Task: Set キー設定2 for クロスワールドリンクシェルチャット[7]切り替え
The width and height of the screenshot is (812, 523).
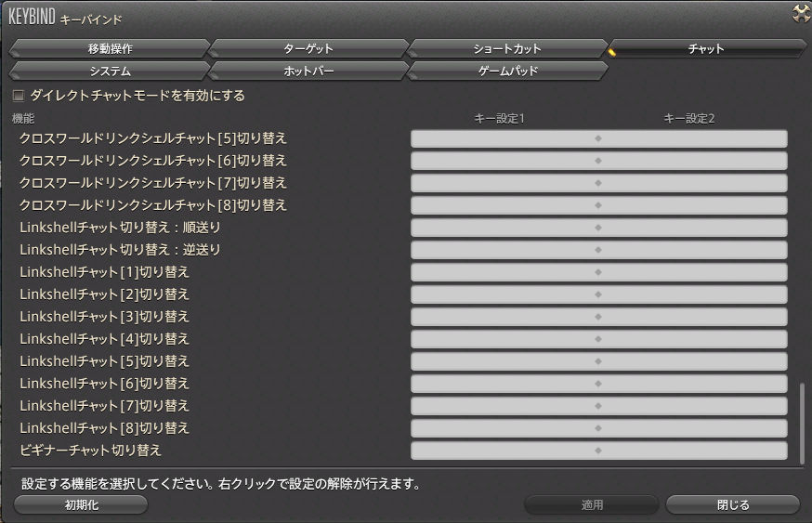Action: [693, 183]
